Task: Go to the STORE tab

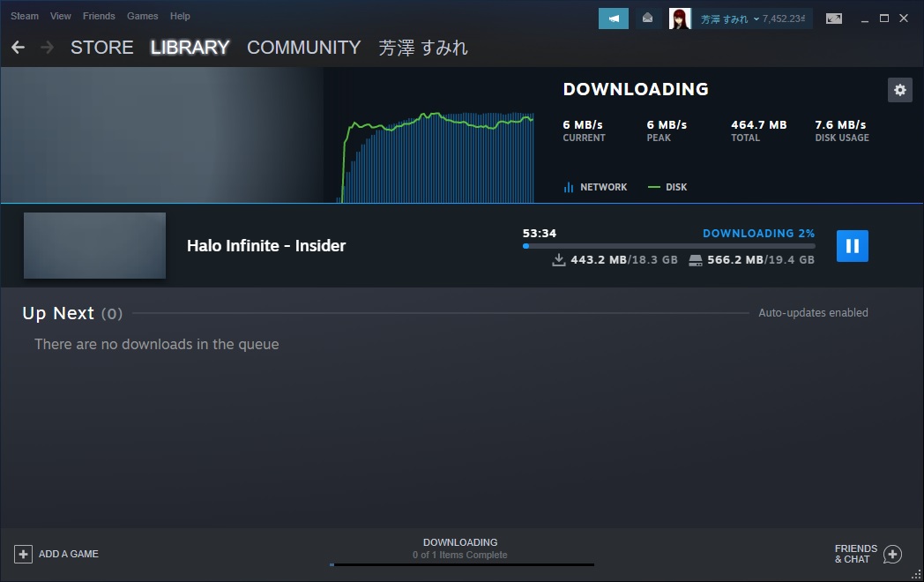Action: 102,47
